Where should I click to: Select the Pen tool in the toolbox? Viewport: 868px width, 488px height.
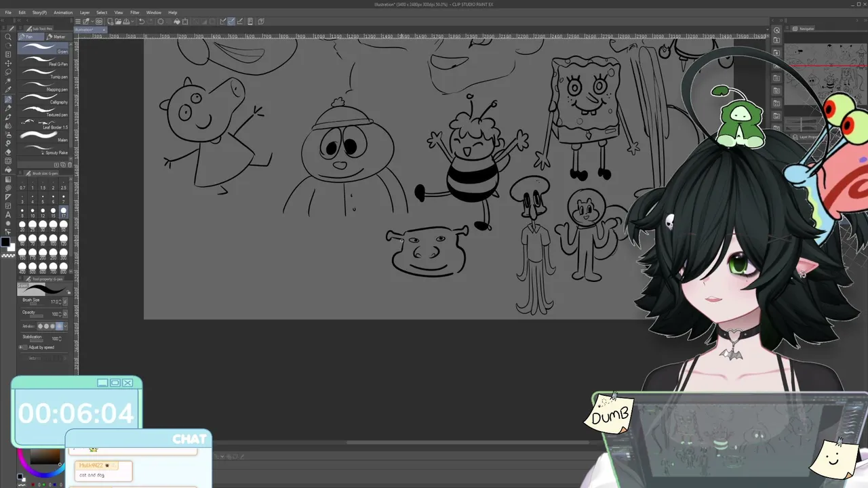coord(8,100)
